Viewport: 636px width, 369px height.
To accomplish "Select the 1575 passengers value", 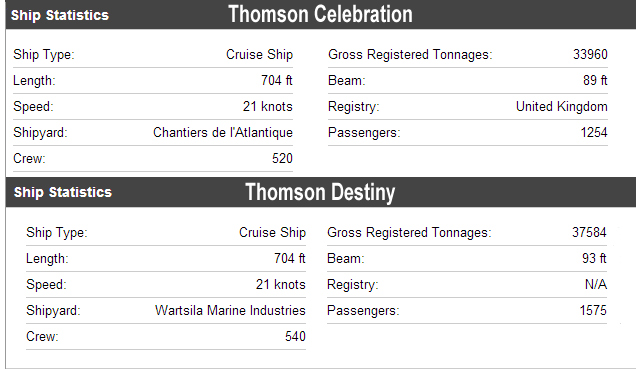I will click(593, 310).
